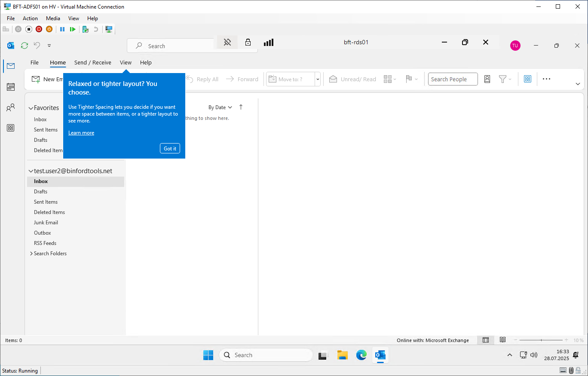588x376 pixels.
Task: Follow the Learn more link in tip
Action: pos(81,133)
